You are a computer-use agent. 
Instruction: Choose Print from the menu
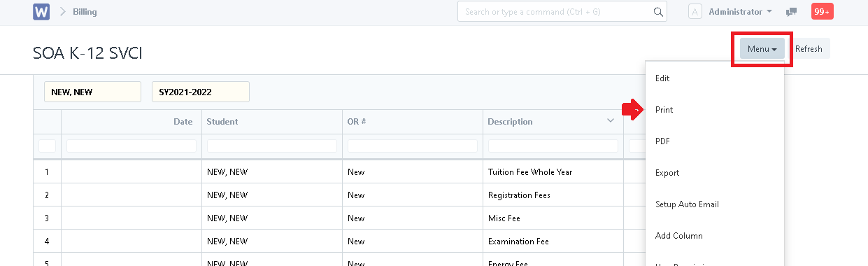click(714, 110)
